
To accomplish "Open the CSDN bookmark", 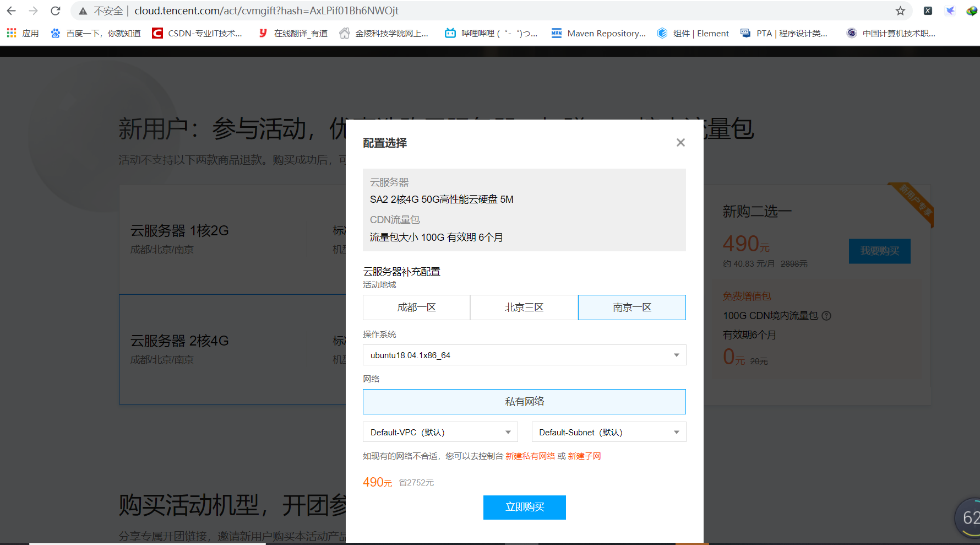I will (197, 33).
